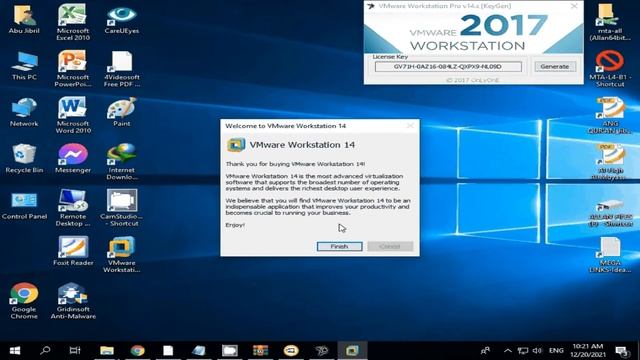The height and width of the screenshot is (360, 640).
Task: Open Internet Download Manager shortcut
Action: coord(122,162)
